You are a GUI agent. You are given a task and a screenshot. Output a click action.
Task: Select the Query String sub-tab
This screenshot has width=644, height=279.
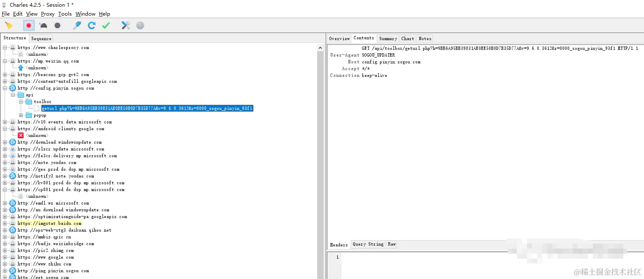click(x=368, y=244)
